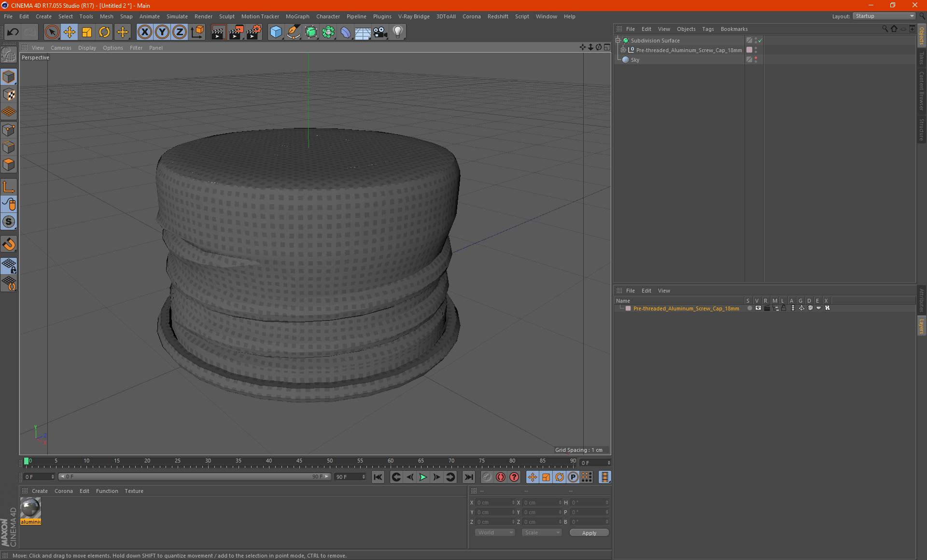Select the Rotate tool
927x560 pixels.
tap(104, 32)
